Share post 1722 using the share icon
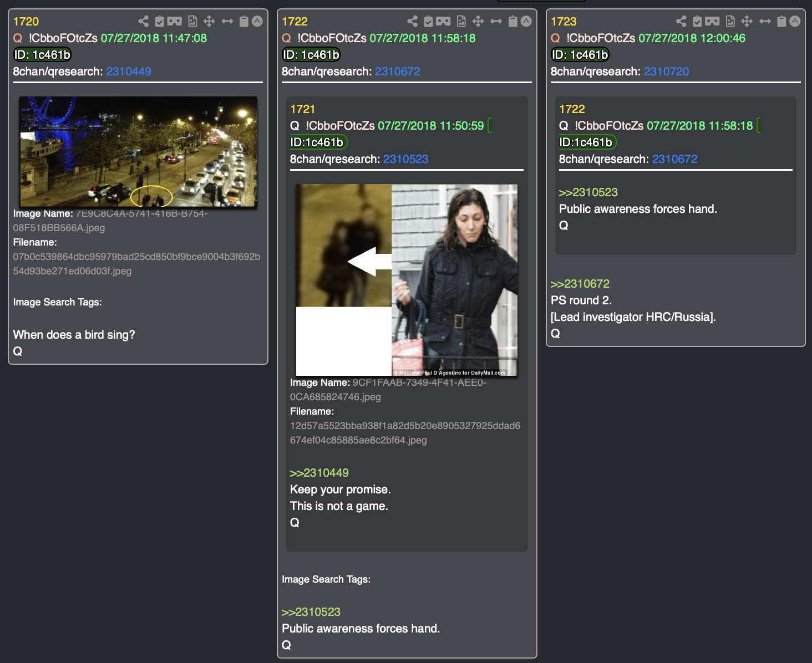This screenshot has height=663, width=812. [x=413, y=22]
